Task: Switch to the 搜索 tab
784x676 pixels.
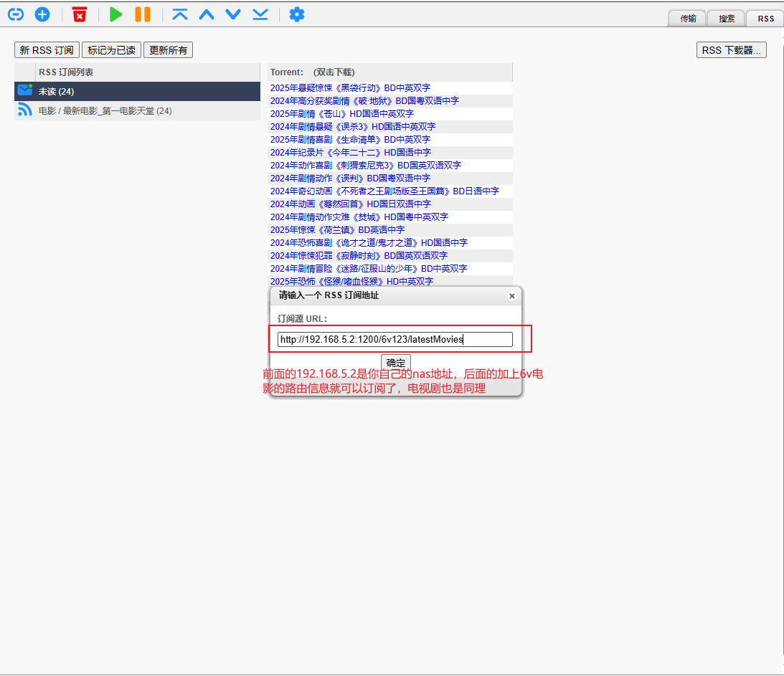Action: [x=727, y=19]
